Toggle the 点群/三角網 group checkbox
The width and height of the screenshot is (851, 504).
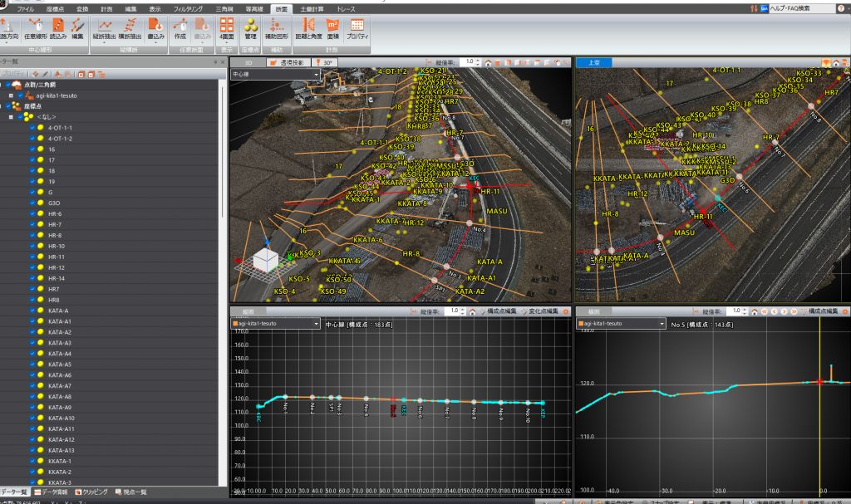click(x=8, y=85)
